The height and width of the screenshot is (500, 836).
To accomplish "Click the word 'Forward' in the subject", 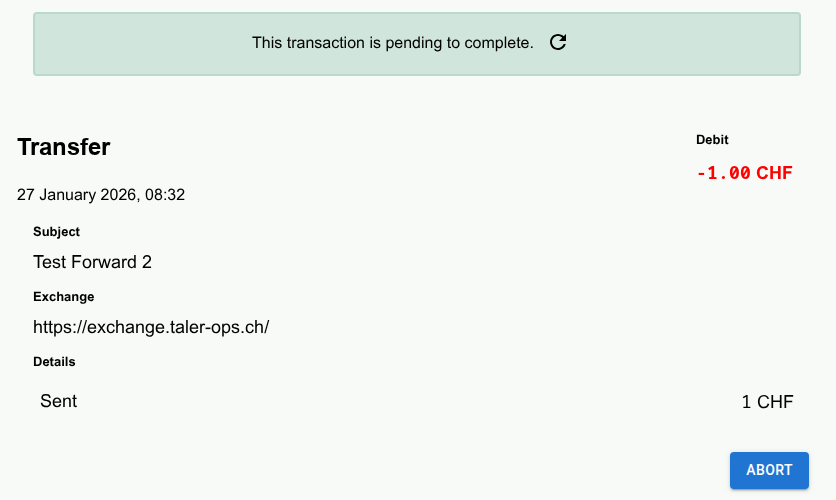I will [x=104, y=263].
